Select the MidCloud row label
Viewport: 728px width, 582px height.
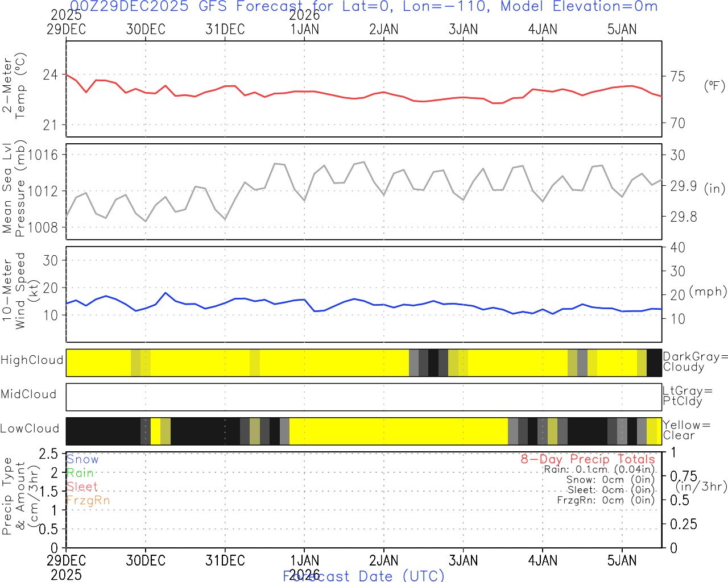(x=28, y=394)
